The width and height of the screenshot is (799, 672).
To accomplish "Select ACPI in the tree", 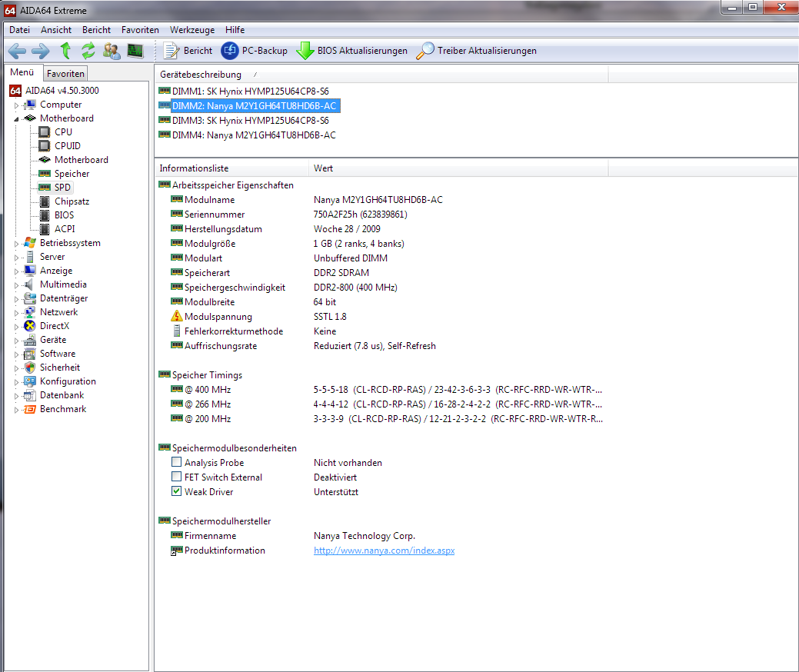I will pos(65,229).
